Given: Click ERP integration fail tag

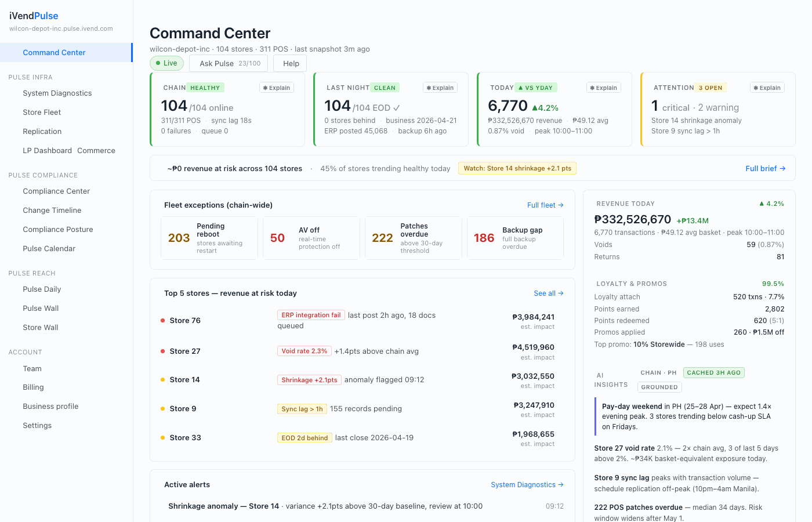Looking at the screenshot, I should click(311, 315).
